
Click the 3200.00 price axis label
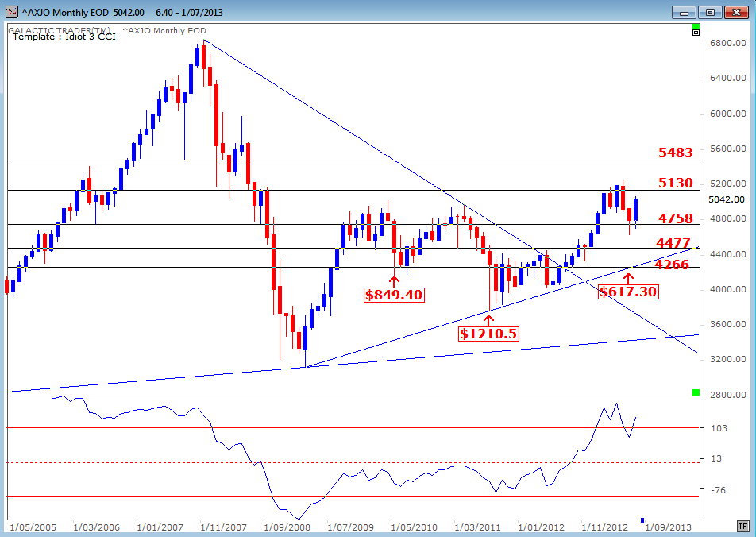point(728,359)
